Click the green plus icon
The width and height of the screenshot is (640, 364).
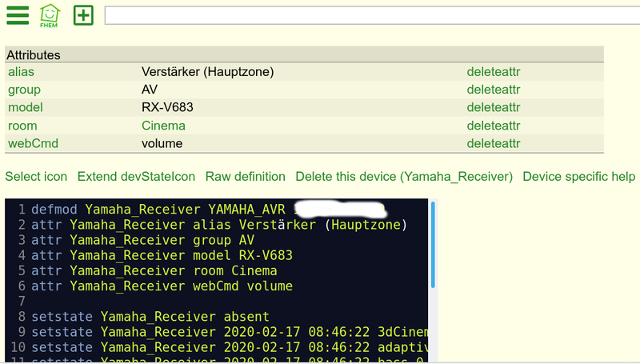[83, 15]
